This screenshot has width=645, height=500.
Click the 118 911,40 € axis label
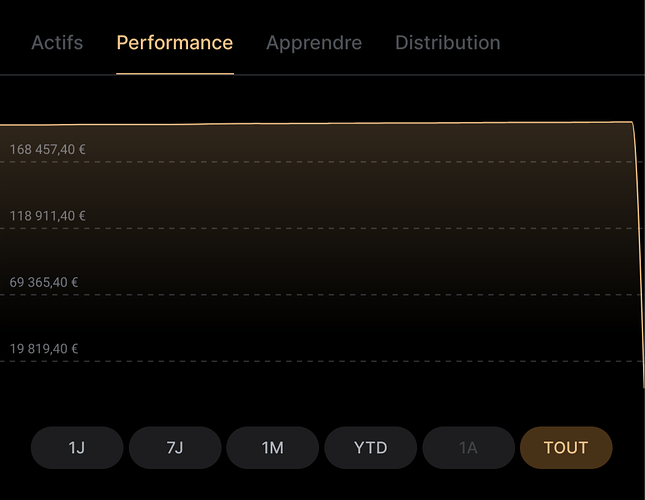pyautogui.click(x=47, y=216)
